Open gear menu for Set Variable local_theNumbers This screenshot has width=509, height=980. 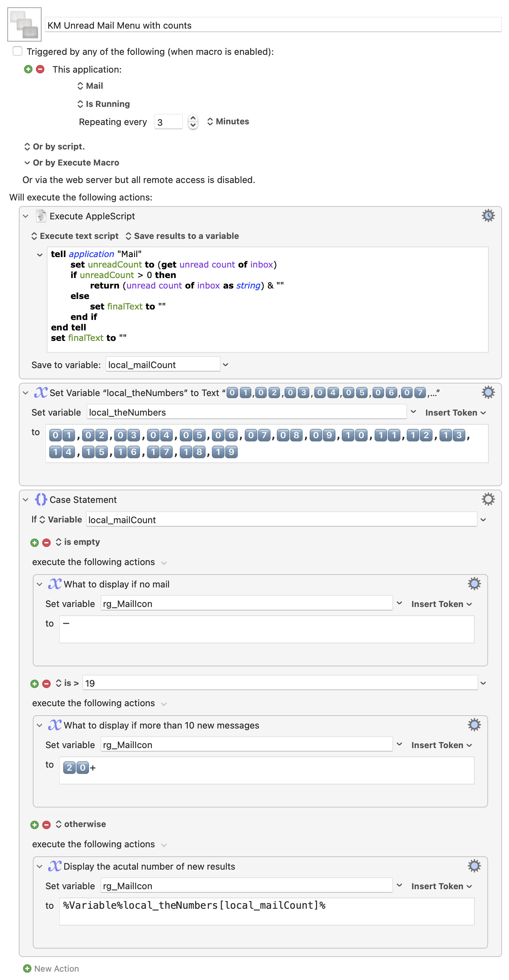[x=488, y=392]
